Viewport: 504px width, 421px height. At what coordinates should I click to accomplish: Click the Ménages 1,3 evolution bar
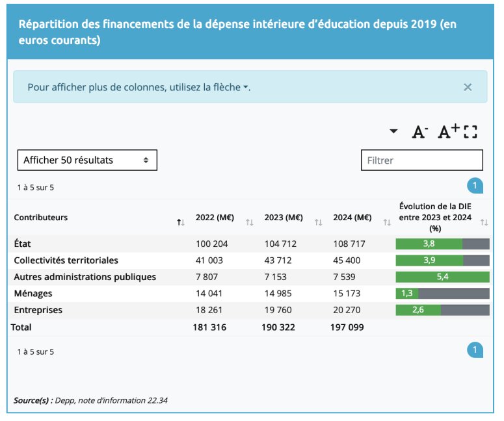tap(407, 293)
